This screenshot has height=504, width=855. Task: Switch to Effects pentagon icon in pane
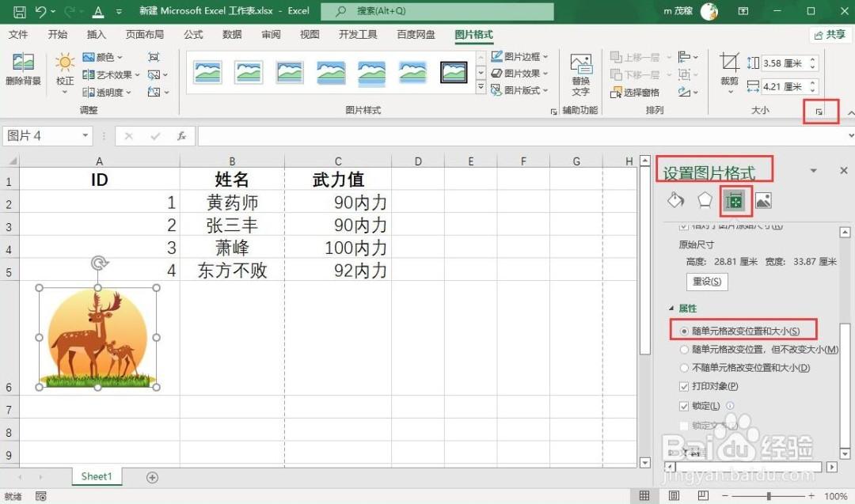[705, 200]
